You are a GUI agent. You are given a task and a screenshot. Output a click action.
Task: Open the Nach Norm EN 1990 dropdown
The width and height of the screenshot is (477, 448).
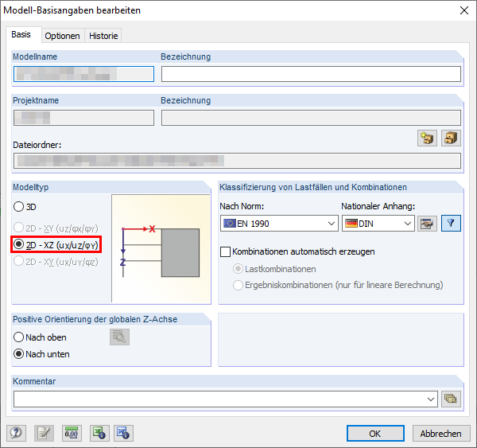[279, 224]
